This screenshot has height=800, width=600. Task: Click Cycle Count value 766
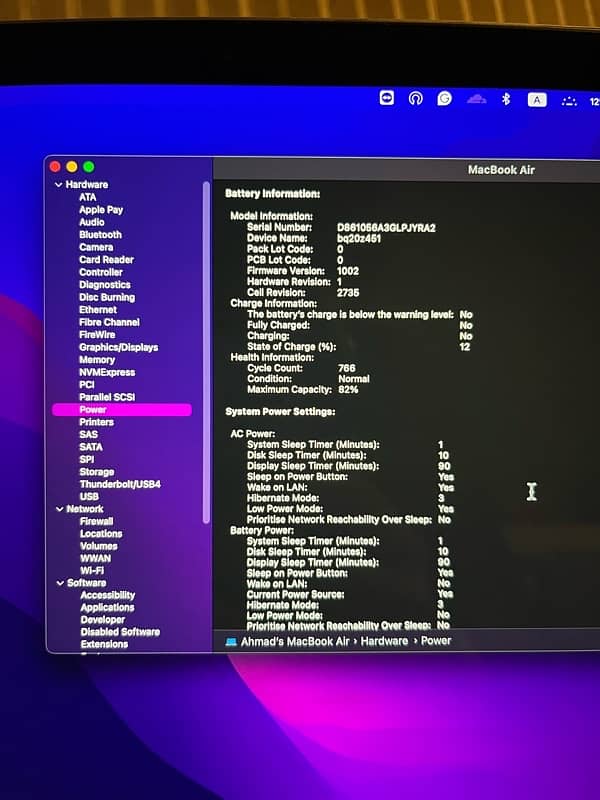346,368
